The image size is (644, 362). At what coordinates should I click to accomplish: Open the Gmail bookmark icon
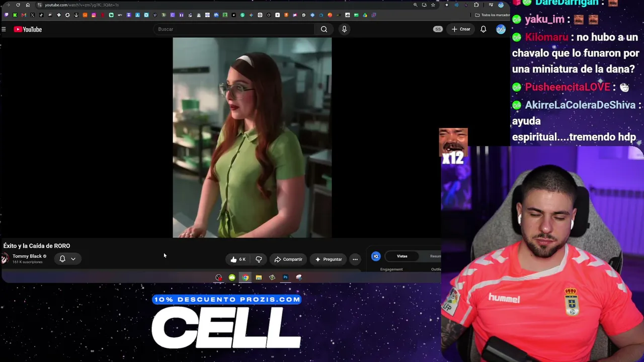24,15
